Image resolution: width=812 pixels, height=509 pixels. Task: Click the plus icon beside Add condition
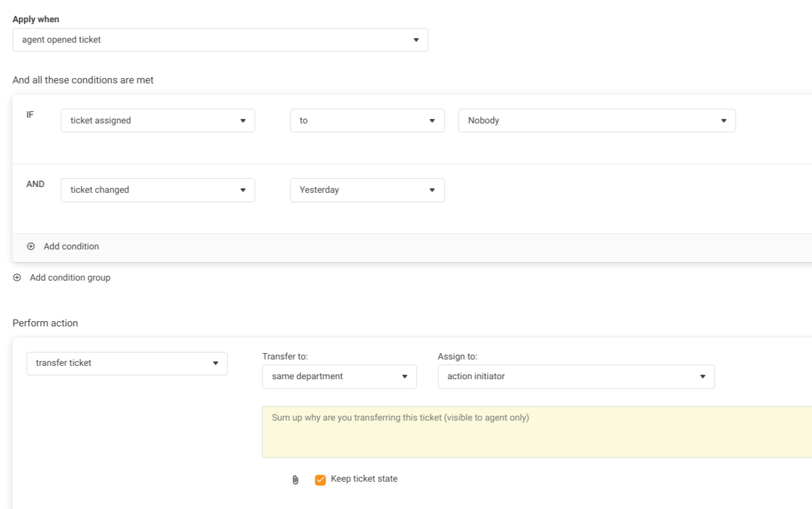31,246
